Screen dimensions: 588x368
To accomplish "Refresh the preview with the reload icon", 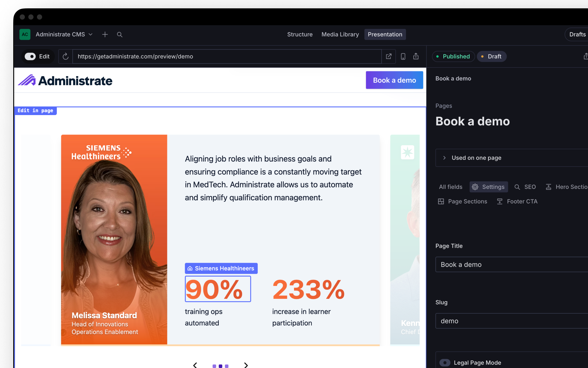I will click(65, 56).
